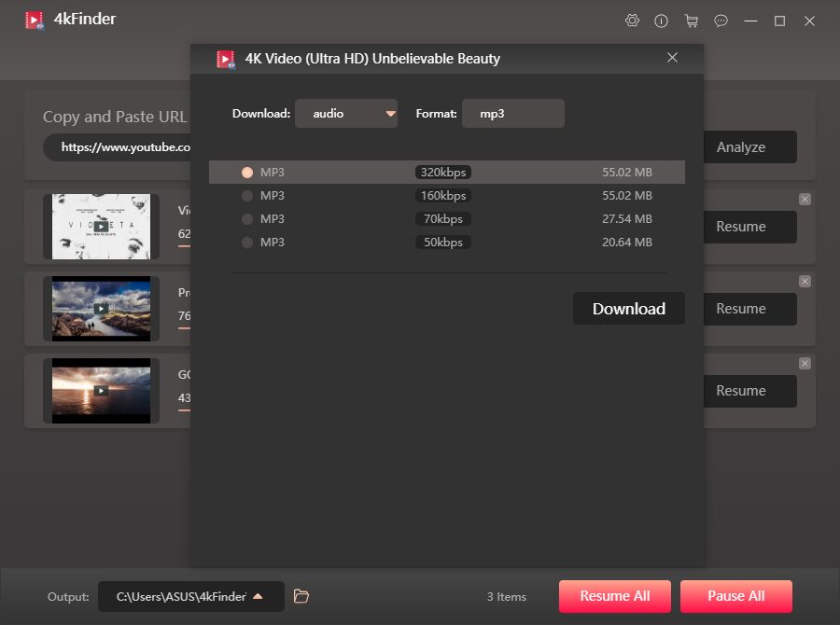Remove the third download item with X

pos(805,363)
